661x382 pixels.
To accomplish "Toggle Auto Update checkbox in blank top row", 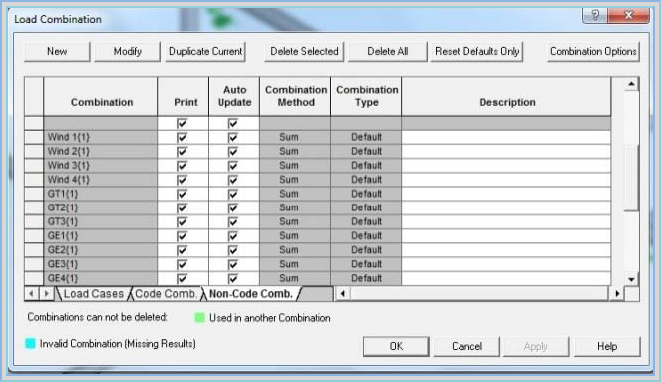I will pyautogui.click(x=233, y=124).
